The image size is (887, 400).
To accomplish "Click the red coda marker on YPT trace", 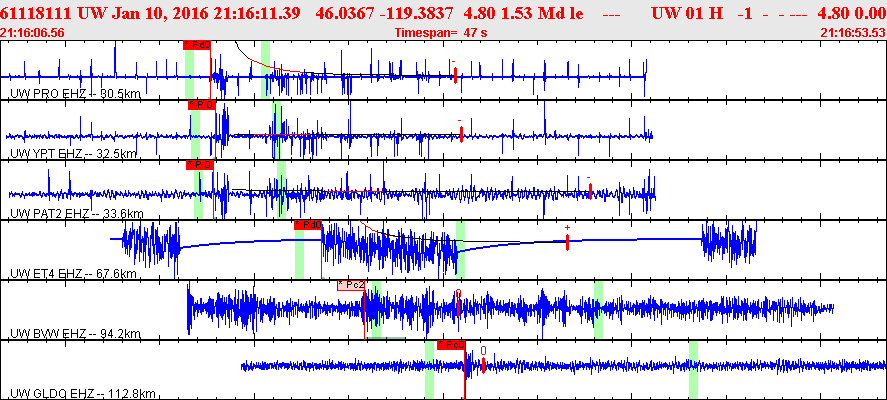I will [461, 134].
